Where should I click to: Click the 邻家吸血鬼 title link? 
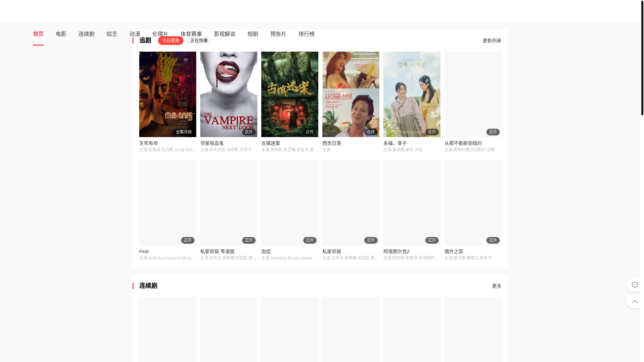tap(212, 143)
